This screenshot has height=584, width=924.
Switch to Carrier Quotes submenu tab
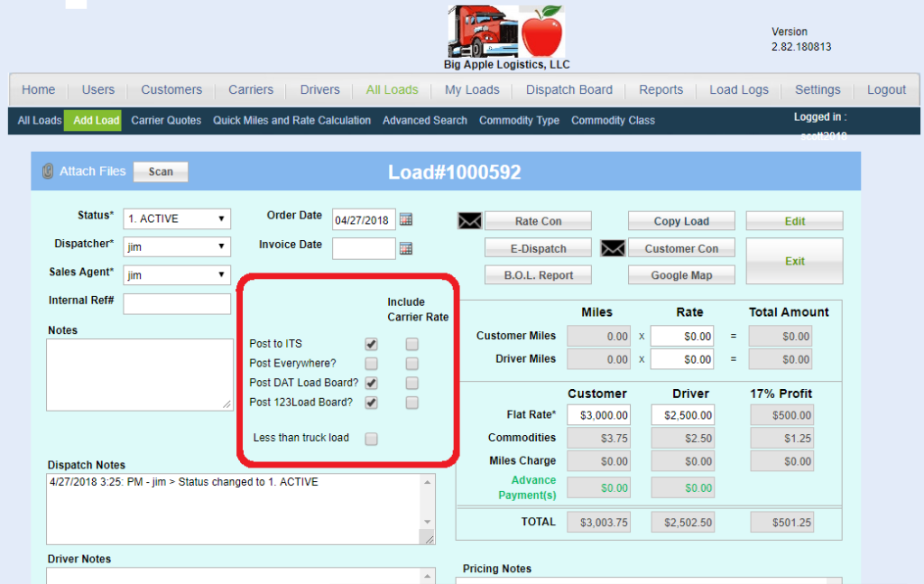click(166, 120)
